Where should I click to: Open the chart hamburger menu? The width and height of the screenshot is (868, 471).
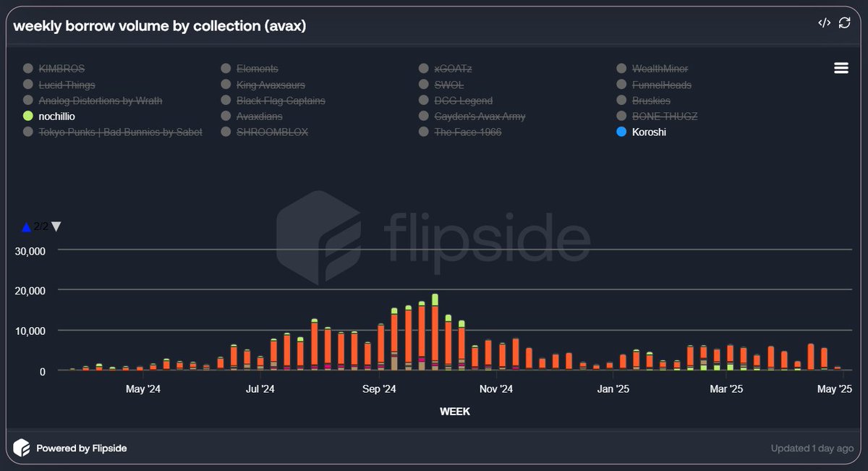pos(841,68)
